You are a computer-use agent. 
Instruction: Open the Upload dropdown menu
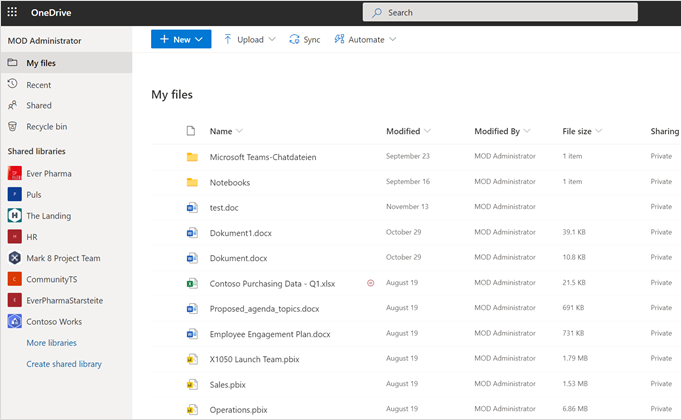pyautogui.click(x=248, y=40)
